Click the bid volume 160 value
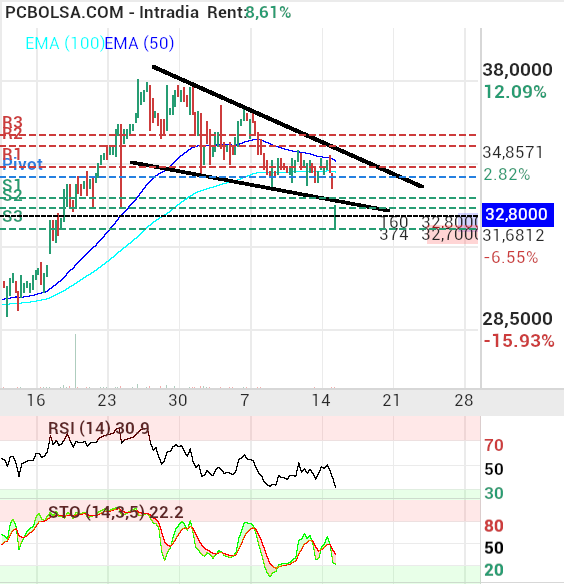 point(394,222)
